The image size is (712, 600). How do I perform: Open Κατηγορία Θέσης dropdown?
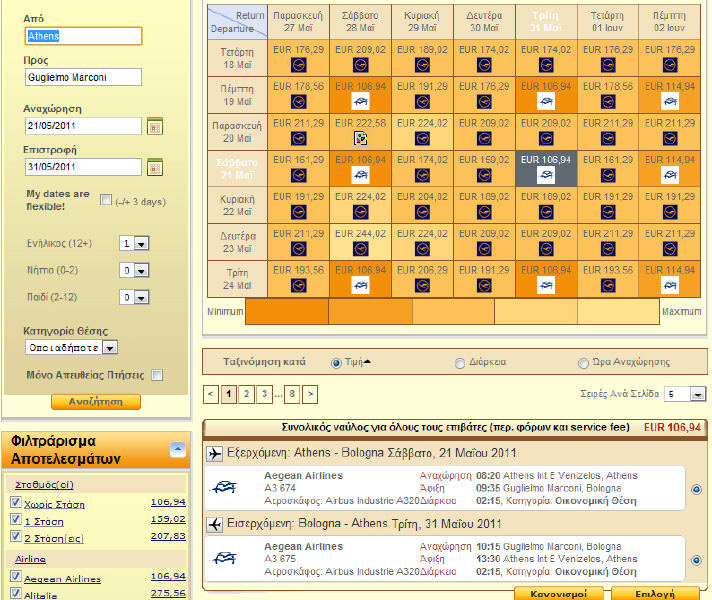coord(72,347)
